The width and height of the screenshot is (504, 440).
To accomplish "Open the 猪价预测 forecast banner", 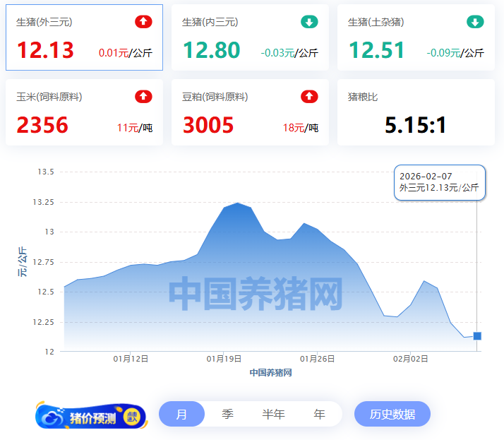I will tap(92, 417).
